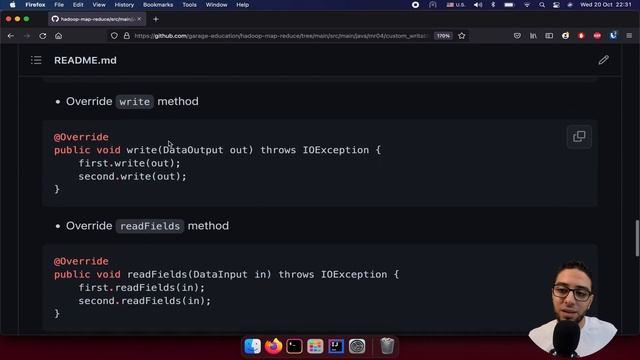The image size is (640, 360).
Task: Open Spotlight search in menu bar
Action: (542, 5)
